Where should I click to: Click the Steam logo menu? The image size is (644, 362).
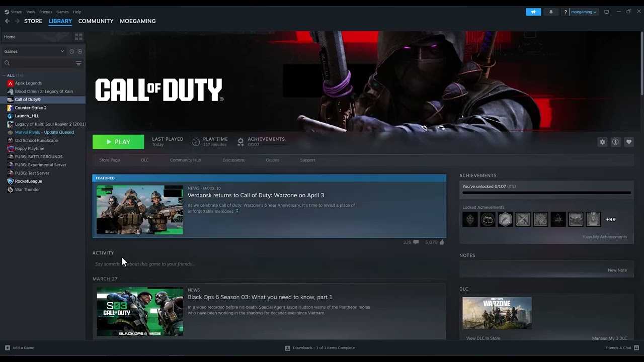(x=7, y=12)
